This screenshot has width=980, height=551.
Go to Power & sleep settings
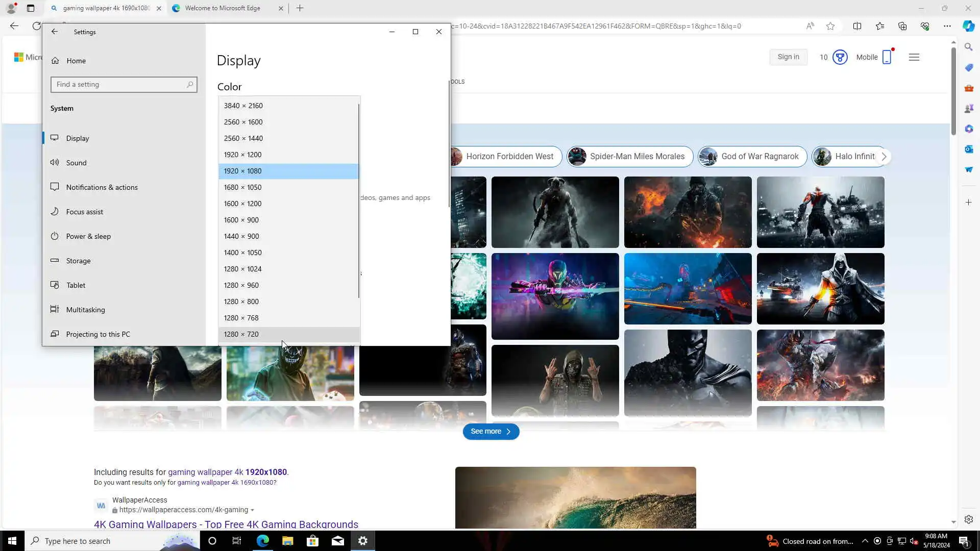pos(88,236)
